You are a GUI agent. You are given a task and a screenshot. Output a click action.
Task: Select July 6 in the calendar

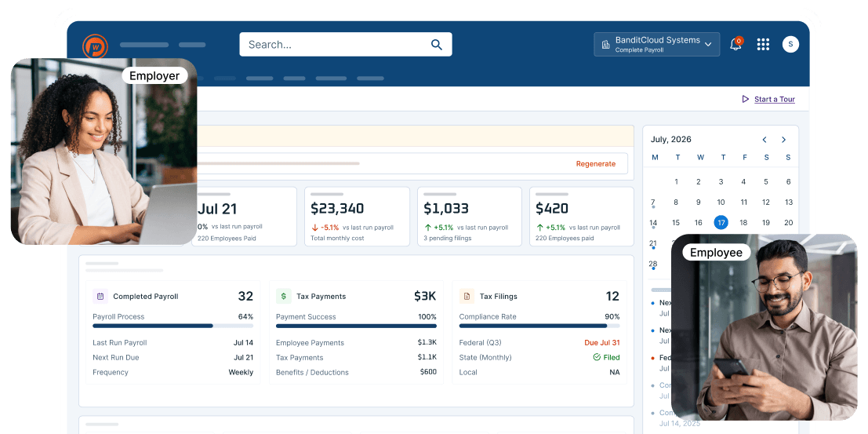coord(788,182)
